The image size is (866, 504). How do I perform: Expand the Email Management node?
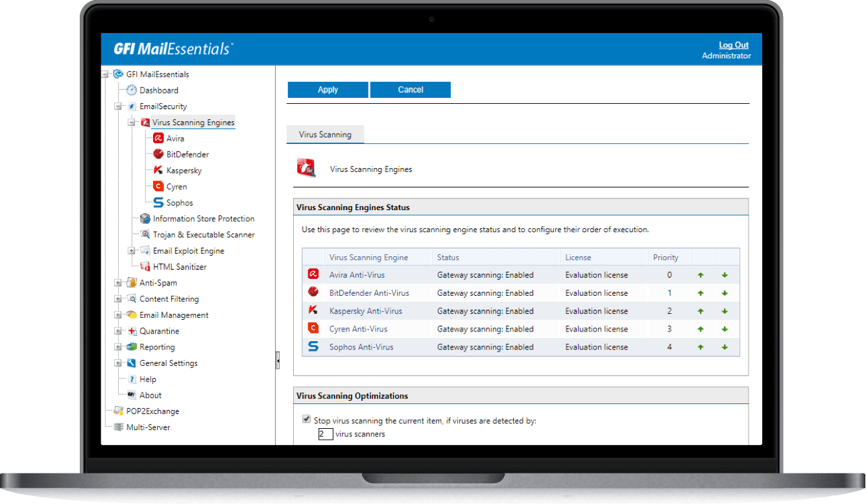tap(118, 315)
